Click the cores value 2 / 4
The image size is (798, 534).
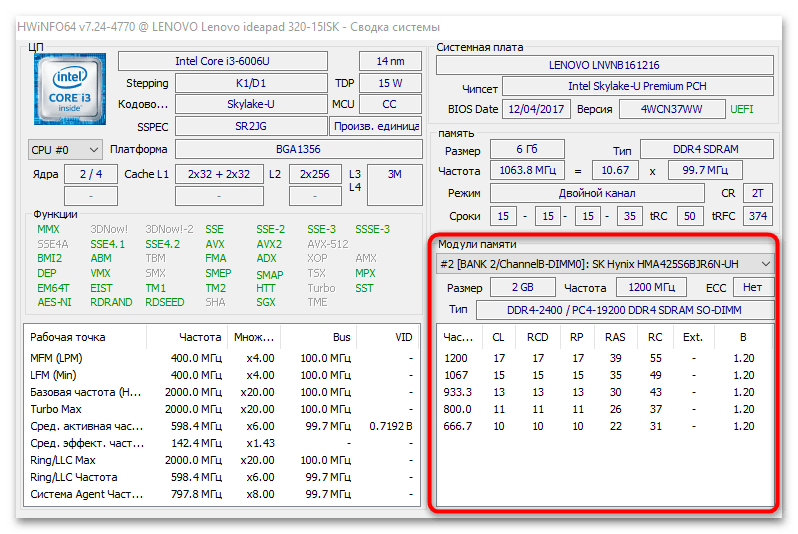91,174
